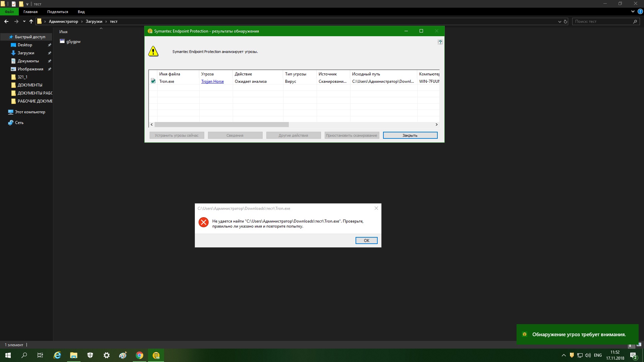Screen dimensions: 644x362
Task: Open the Вид ribbon tab
Action: [x=81, y=12]
